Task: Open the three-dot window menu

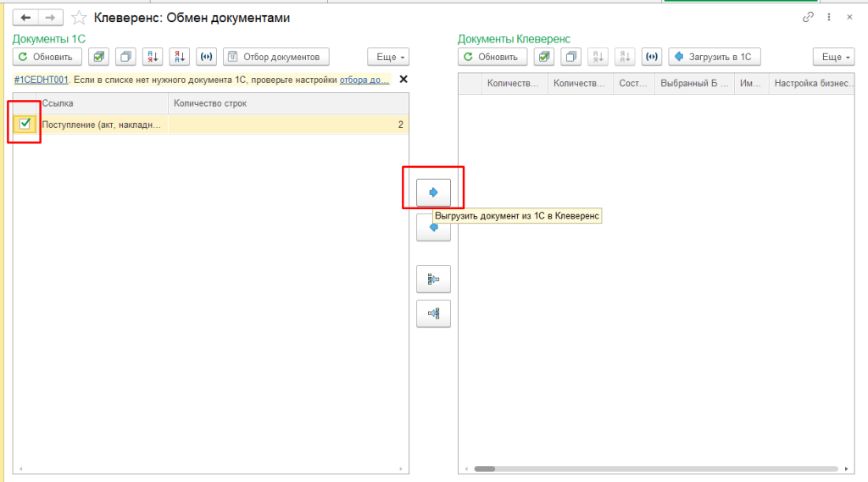Action: [x=828, y=17]
